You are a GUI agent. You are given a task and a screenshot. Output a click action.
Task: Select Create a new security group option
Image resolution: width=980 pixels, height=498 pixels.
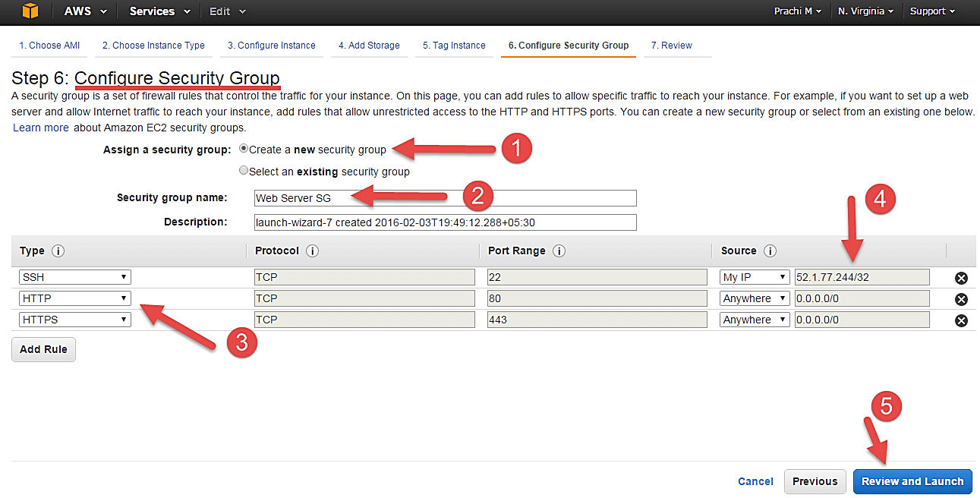click(x=244, y=150)
